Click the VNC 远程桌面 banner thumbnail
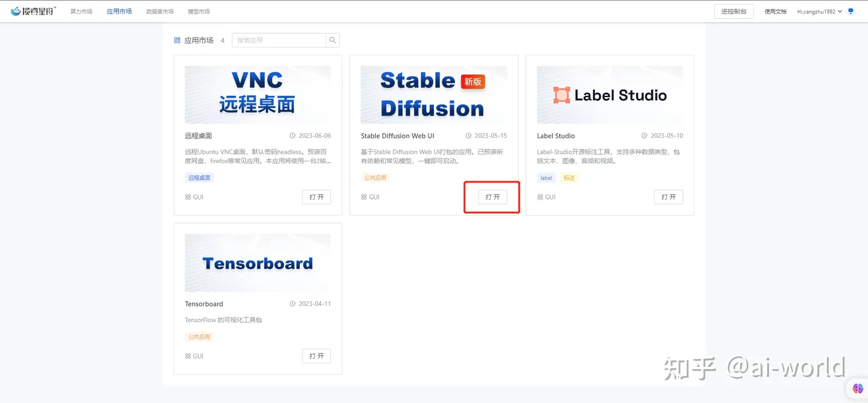Viewport: 868px width, 403px height. point(258,95)
